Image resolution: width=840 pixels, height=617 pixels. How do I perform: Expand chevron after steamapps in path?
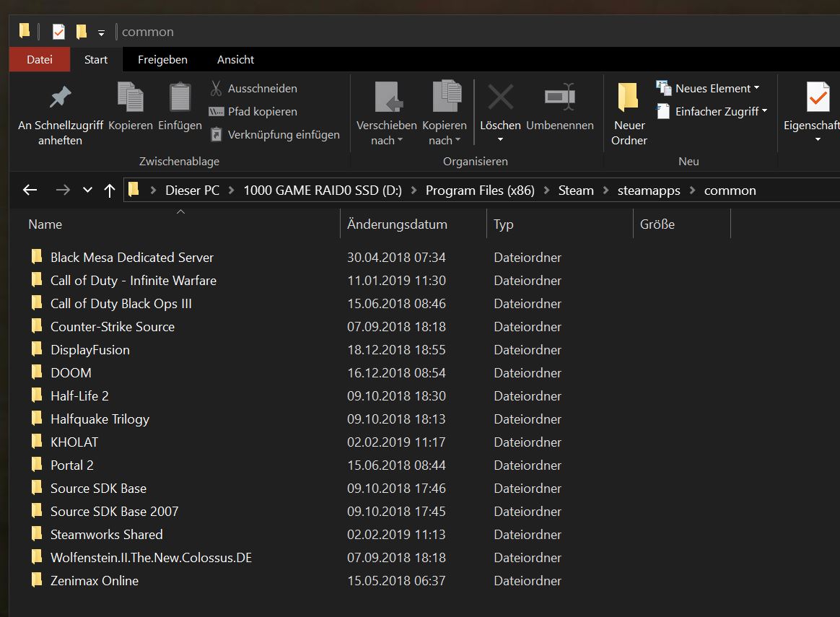[x=692, y=190]
